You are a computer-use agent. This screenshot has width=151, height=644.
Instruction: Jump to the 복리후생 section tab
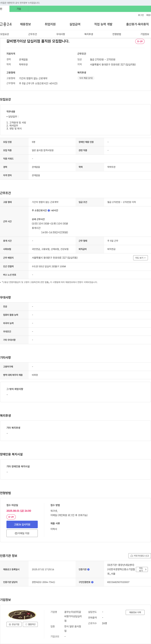(x=89, y=34)
